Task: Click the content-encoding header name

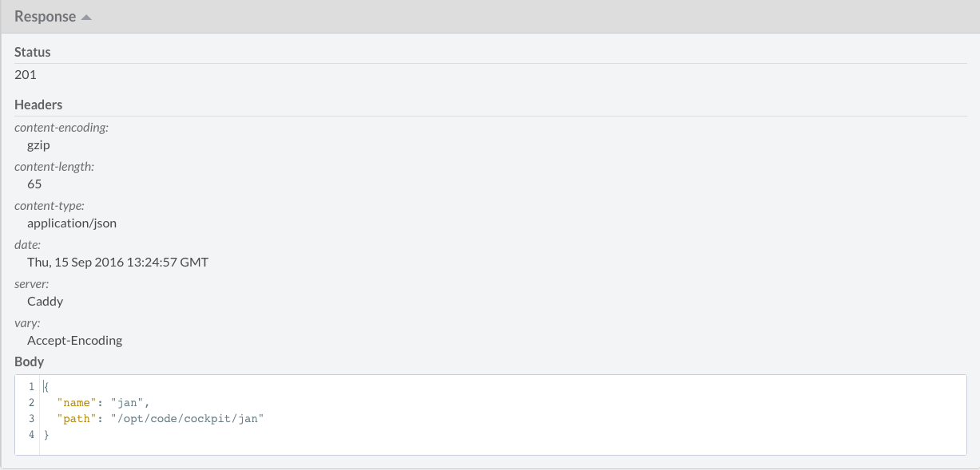Action: (61, 128)
